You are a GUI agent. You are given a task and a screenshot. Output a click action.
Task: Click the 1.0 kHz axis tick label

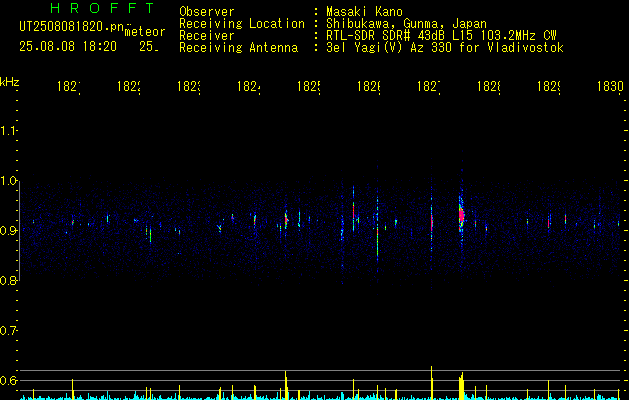point(9,181)
